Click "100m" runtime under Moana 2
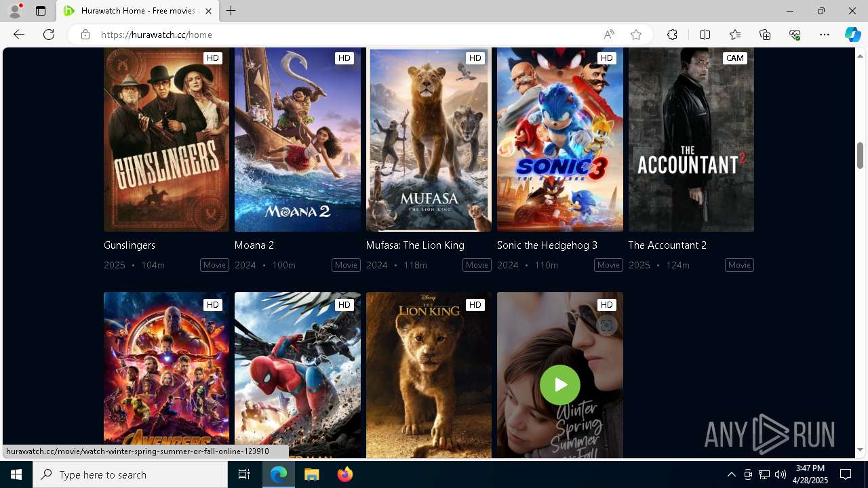 tap(284, 265)
